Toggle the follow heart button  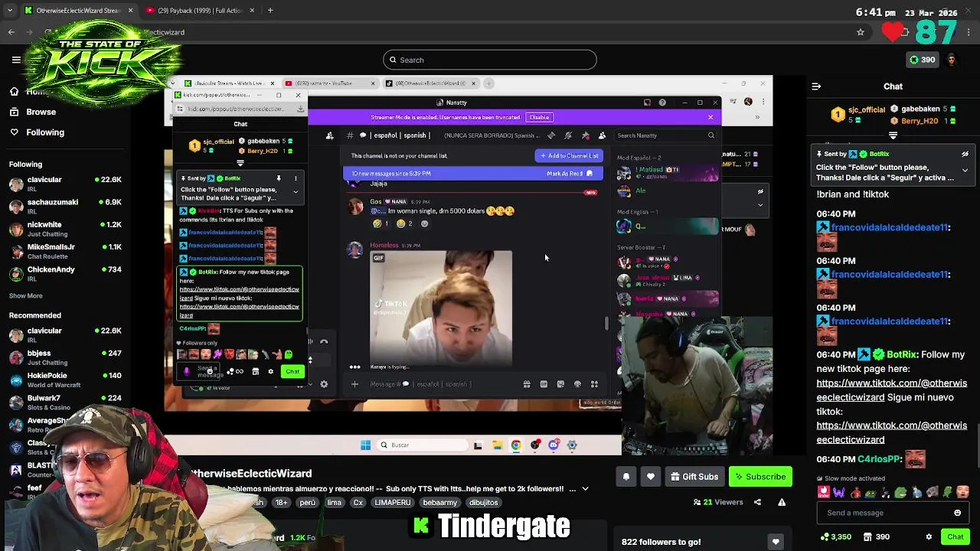(x=651, y=477)
